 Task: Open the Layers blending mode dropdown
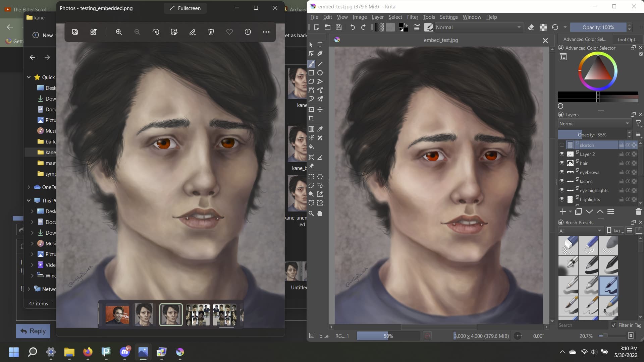coord(594,124)
